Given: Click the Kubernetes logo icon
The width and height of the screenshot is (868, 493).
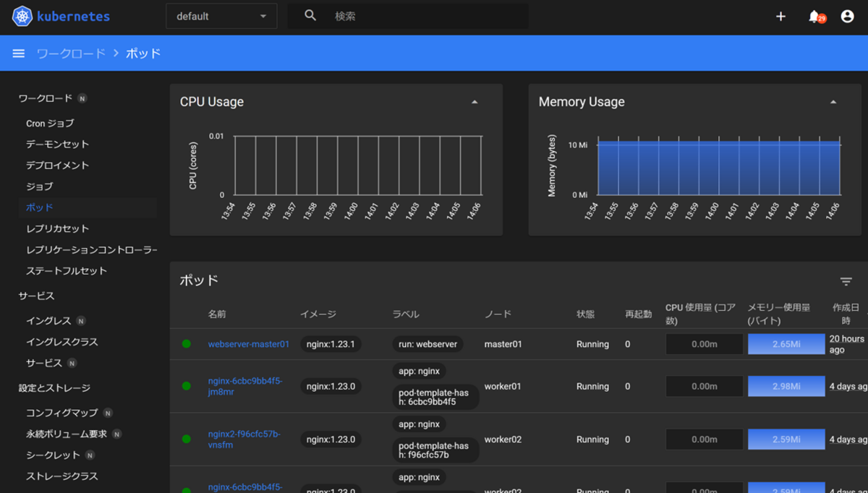Looking at the screenshot, I should [22, 15].
